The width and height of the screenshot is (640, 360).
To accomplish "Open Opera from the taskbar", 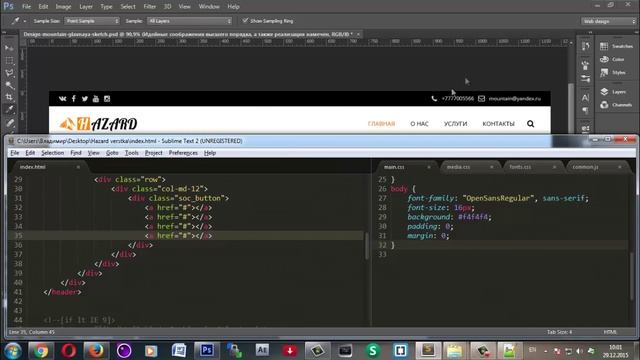I will (69, 351).
